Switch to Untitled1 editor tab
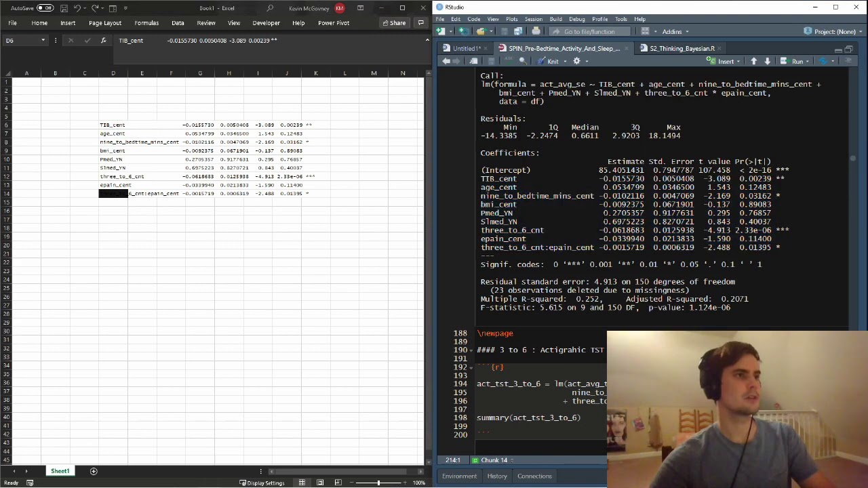Screen dimensions: 868x488 pos(466,49)
